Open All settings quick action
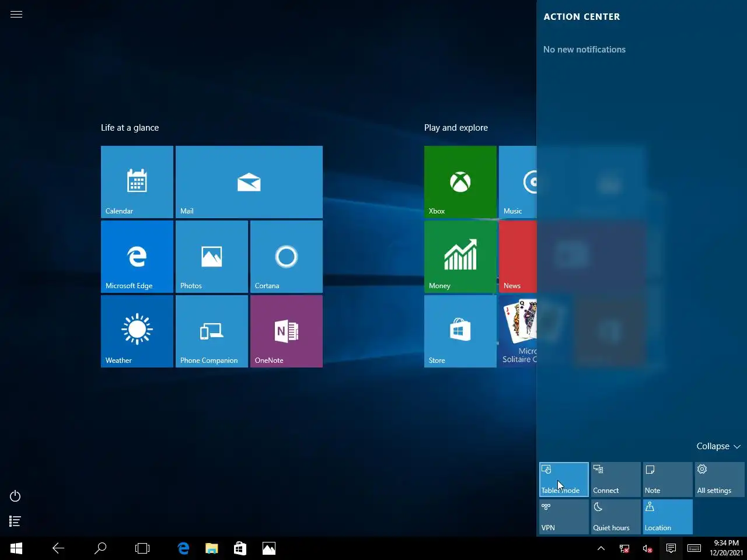The image size is (747, 560). [720, 480]
